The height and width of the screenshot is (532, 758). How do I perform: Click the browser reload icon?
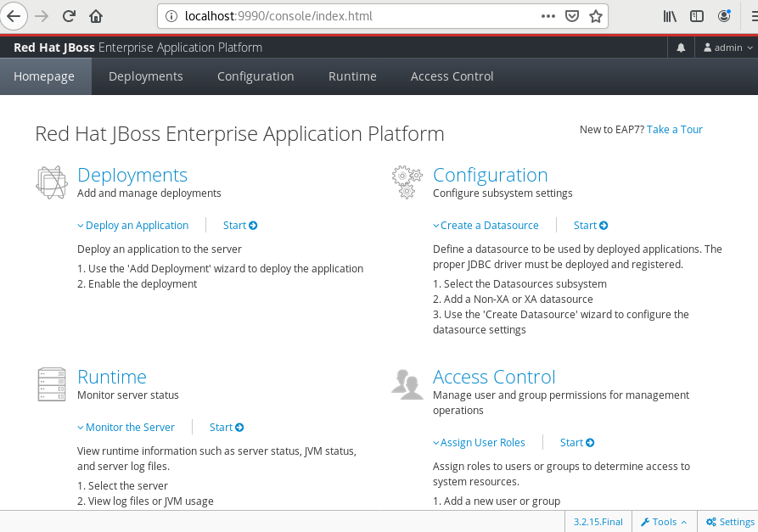point(69,15)
